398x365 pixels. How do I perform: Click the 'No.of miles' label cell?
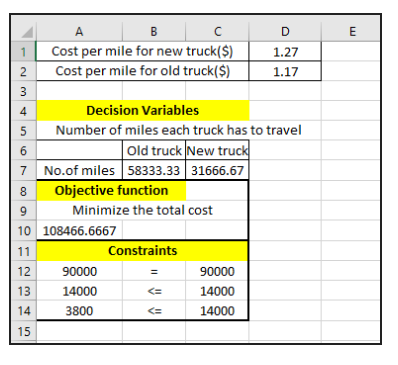click(79, 170)
